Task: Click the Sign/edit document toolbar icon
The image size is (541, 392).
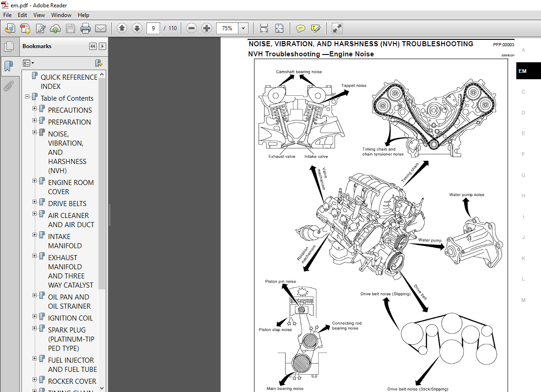Action: click(40, 28)
